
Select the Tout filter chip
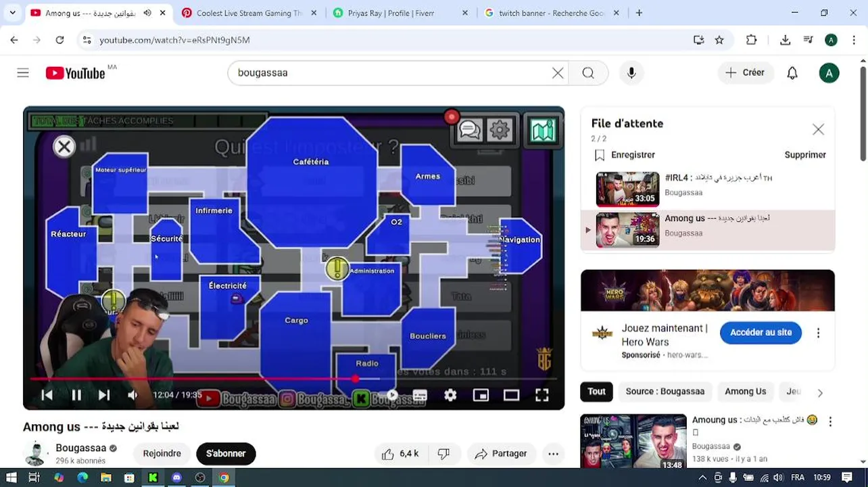pos(597,392)
